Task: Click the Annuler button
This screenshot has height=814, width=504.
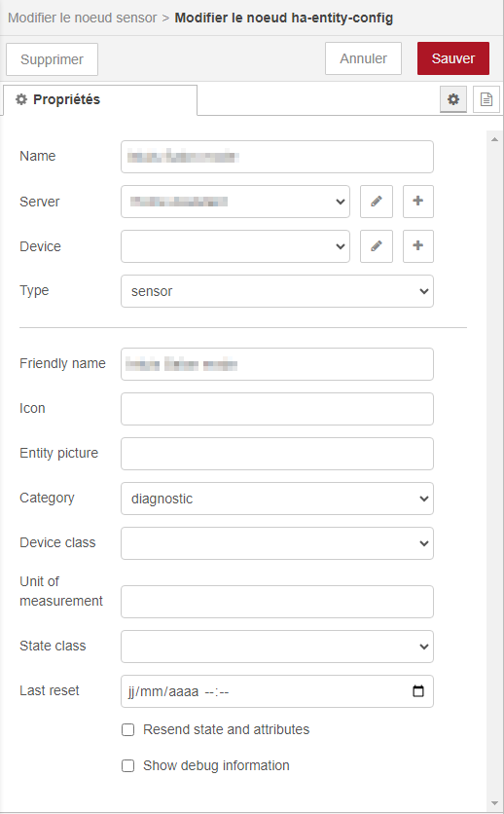Action: (363, 58)
